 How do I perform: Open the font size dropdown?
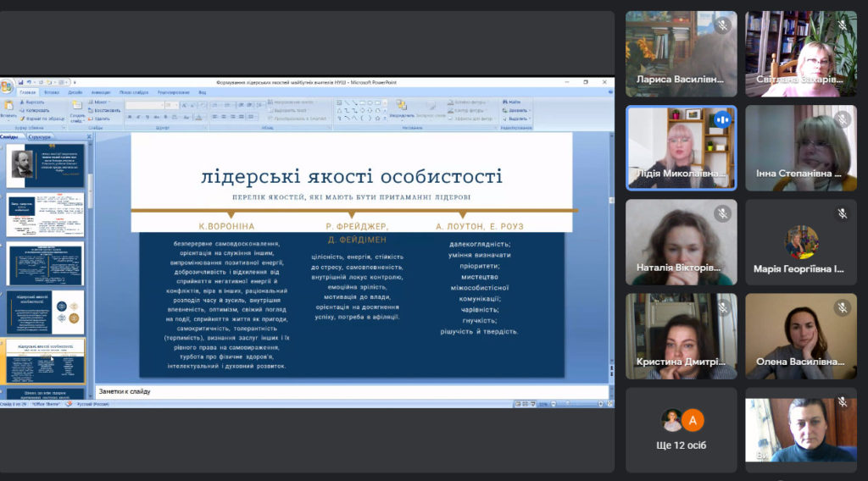click(176, 105)
